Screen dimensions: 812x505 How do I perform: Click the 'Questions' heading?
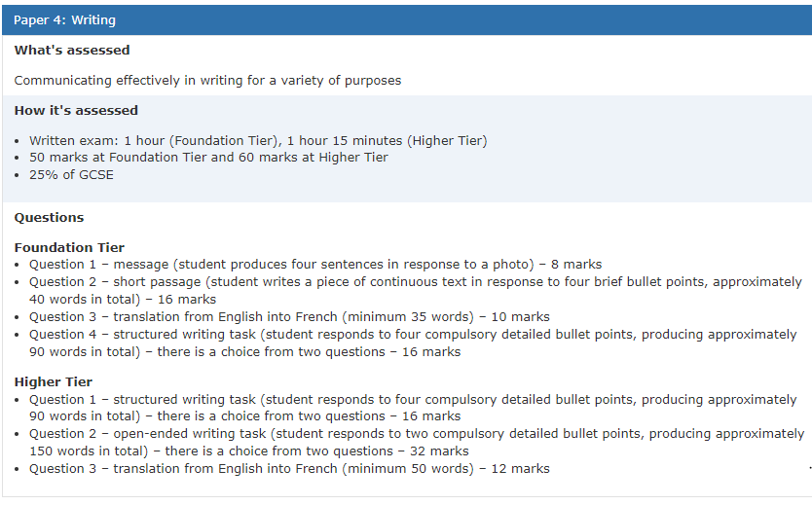[x=50, y=217]
